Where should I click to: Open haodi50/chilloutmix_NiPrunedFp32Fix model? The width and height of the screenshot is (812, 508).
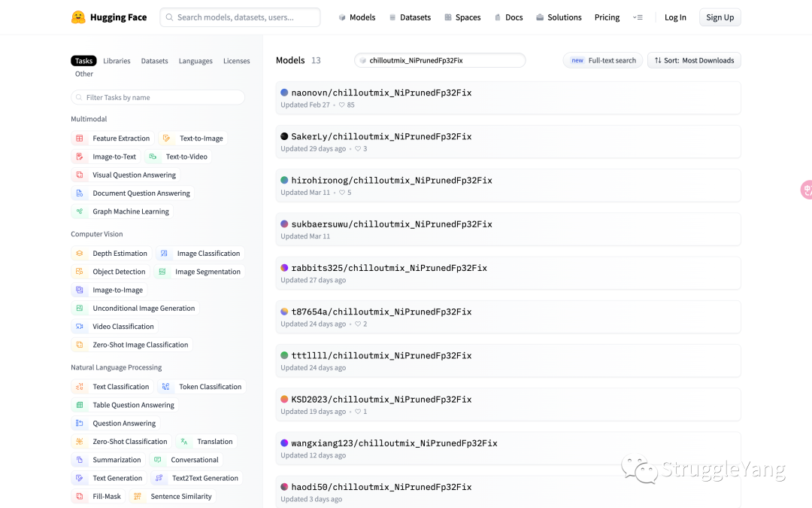(508, 492)
